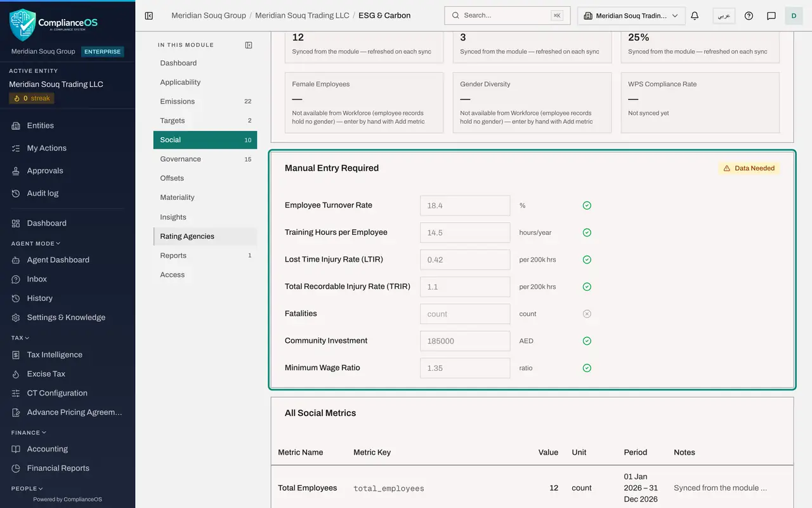The image size is (812, 508).
Task: Collapse the In This Module panel
Action: (x=249, y=45)
